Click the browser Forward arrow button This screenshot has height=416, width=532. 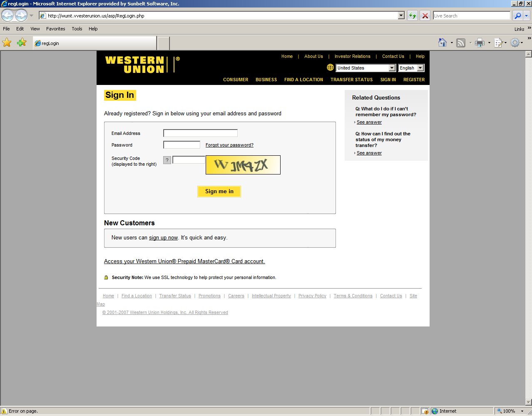21,16
